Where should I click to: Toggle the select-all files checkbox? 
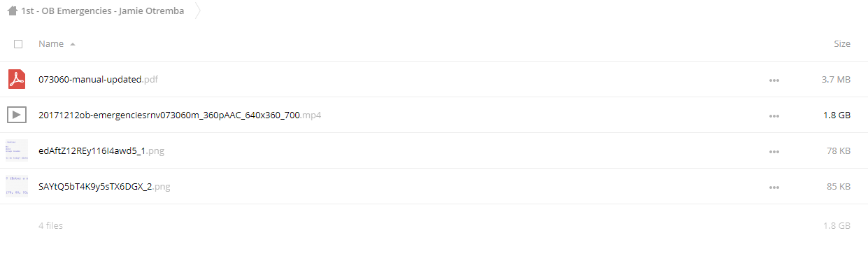tap(18, 43)
